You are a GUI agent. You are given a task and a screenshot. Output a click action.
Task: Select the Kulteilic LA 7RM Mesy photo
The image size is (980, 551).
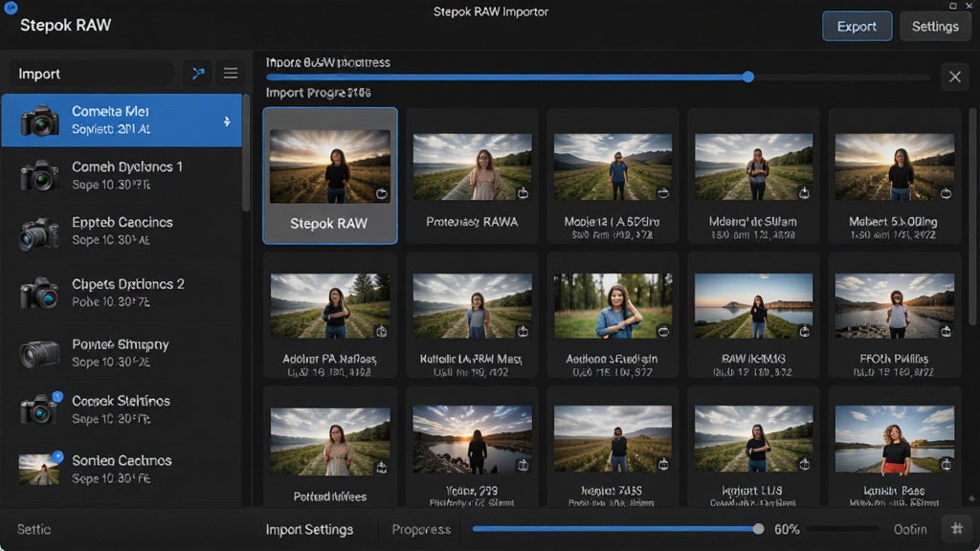tap(472, 316)
